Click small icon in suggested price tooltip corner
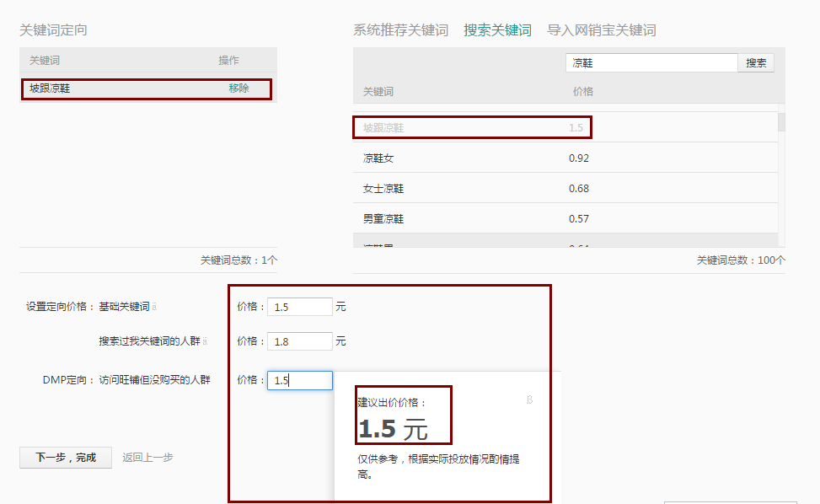The height and width of the screenshot is (504, 820). (x=529, y=400)
